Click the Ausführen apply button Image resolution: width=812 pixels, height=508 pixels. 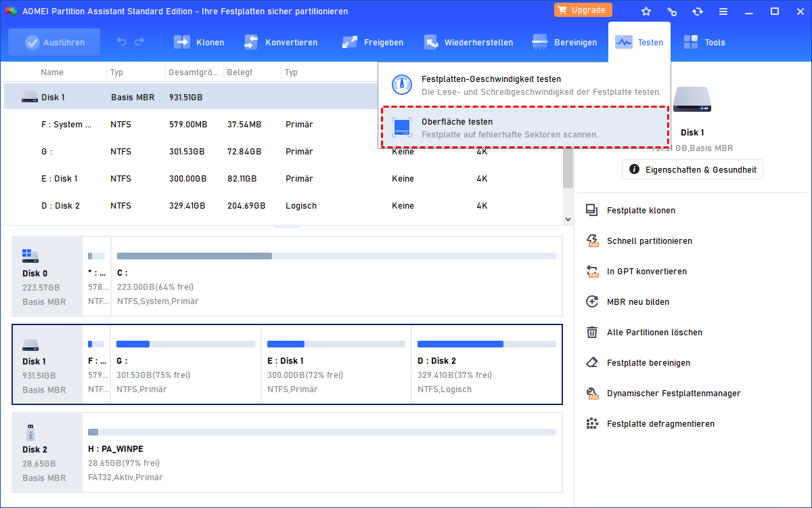click(x=54, y=42)
